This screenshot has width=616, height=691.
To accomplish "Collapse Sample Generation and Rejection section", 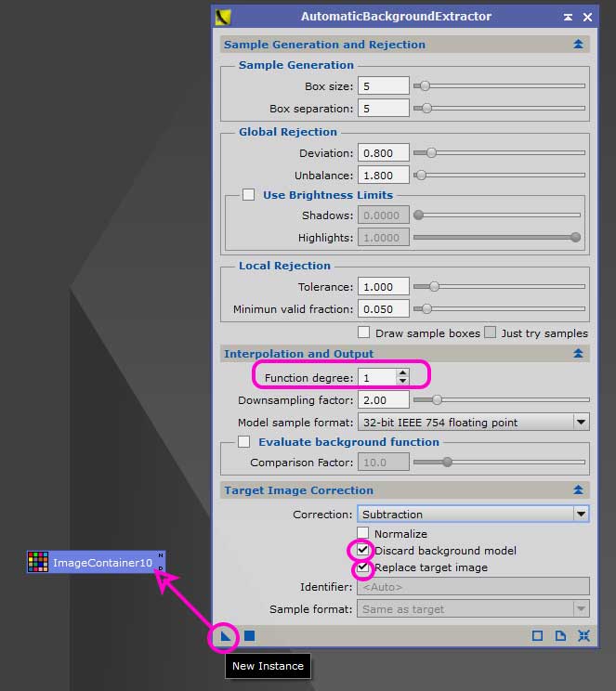I will [x=578, y=44].
